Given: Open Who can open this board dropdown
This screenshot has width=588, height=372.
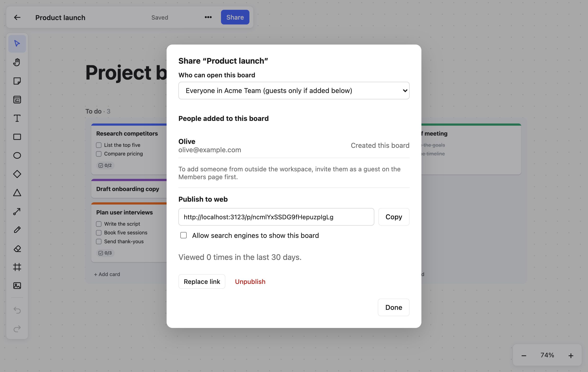Looking at the screenshot, I should click(294, 91).
